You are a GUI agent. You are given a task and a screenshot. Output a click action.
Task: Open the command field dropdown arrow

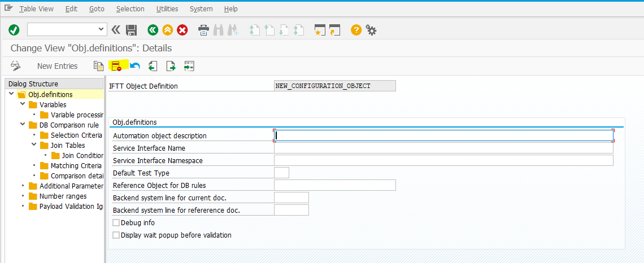point(102,29)
